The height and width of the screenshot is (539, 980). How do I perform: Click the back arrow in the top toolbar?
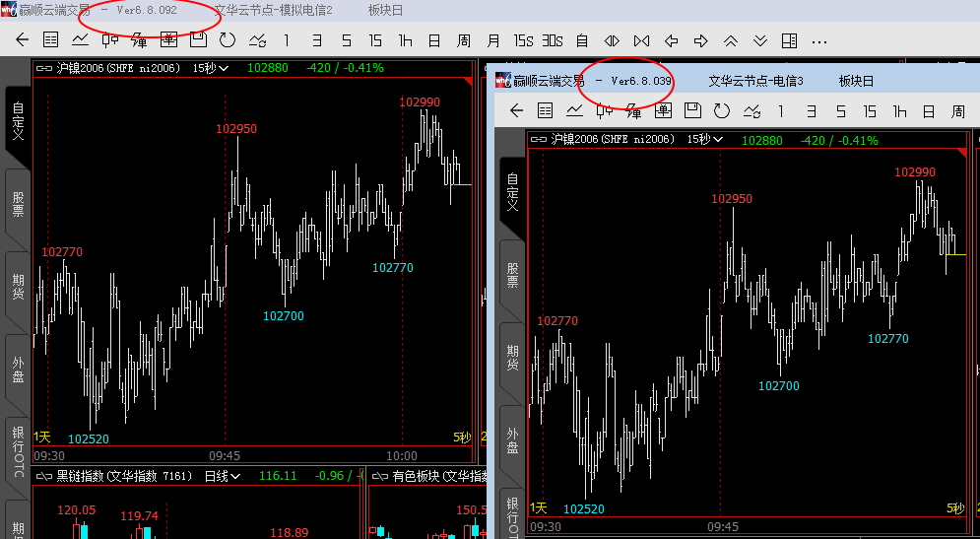tap(23, 40)
